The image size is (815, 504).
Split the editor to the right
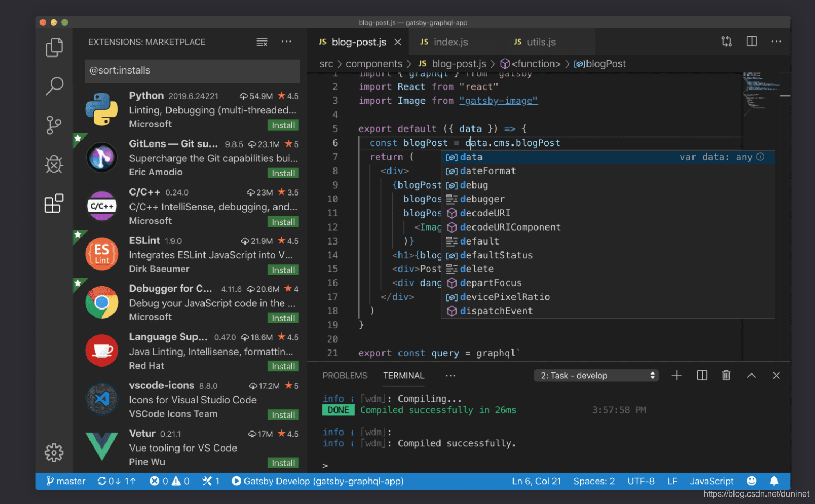point(752,42)
